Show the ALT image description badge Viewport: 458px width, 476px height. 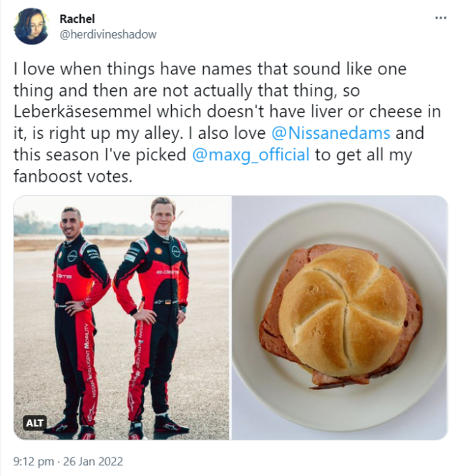click(34, 423)
